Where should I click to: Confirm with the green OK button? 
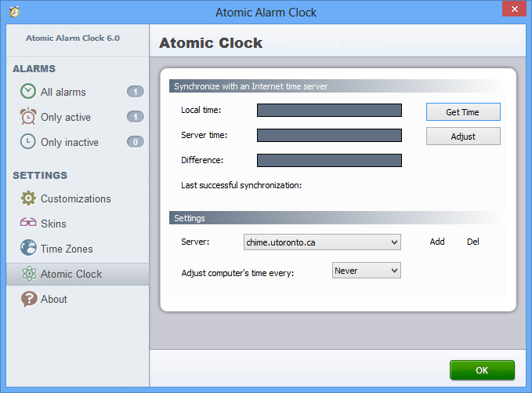[x=482, y=370]
